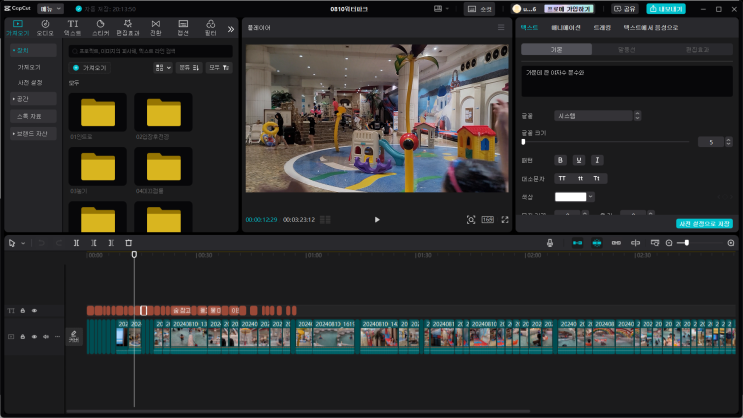Open the white text color swatch
Image resolution: width=743 pixels, height=418 pixels.
[x=571, y=197]
